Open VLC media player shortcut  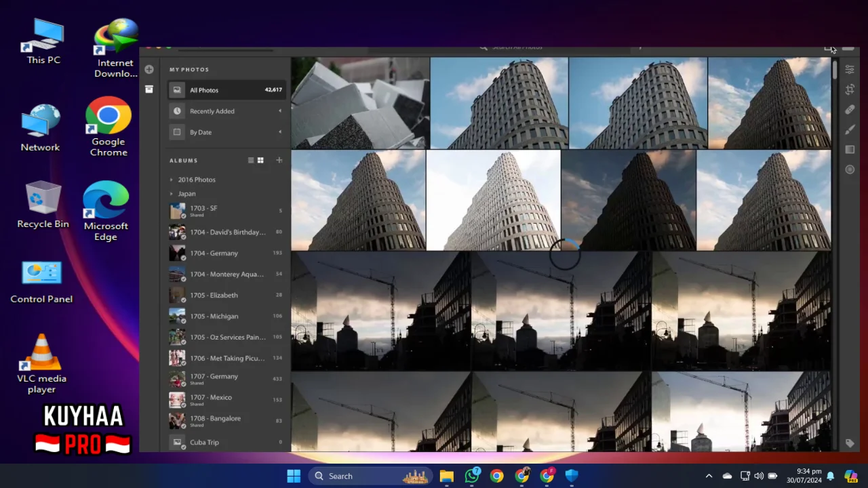(41, 363)
